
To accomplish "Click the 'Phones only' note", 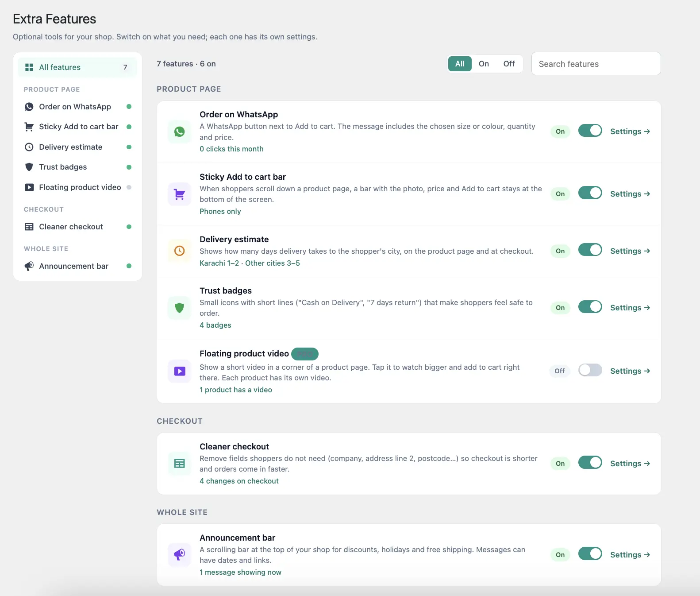I will (x=220, y=211).
